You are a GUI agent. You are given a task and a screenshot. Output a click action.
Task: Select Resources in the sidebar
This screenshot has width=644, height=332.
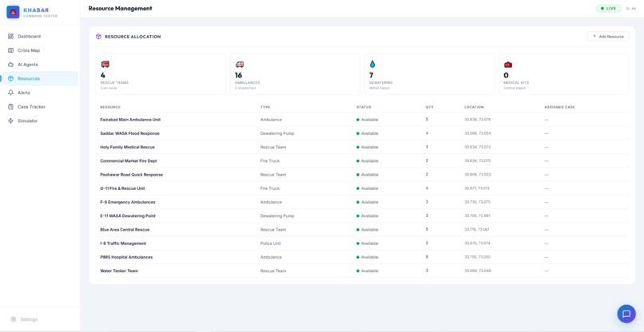coord(40,78)
